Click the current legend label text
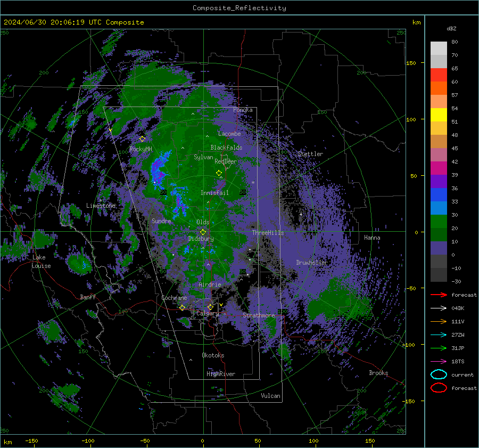This screenshot has width=479, height=448. point(462,374)
